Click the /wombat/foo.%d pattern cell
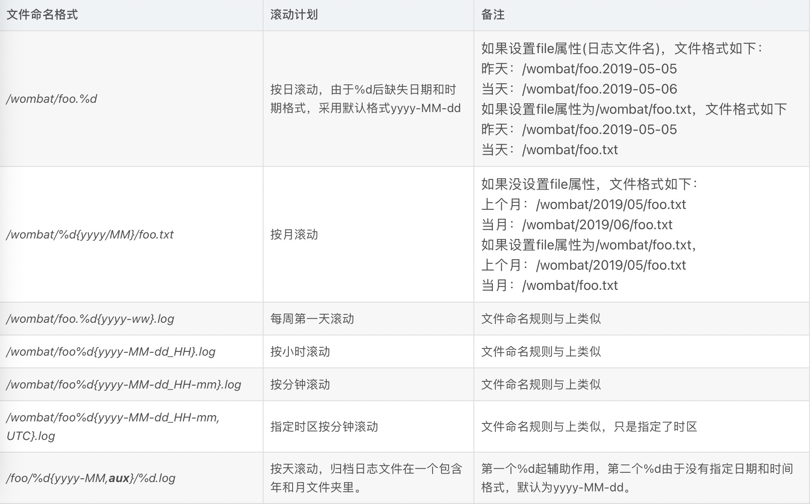 [51, 99]
